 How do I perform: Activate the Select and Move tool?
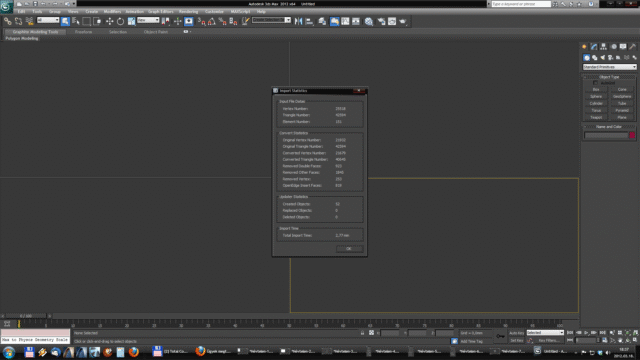(x=109, y=21)
